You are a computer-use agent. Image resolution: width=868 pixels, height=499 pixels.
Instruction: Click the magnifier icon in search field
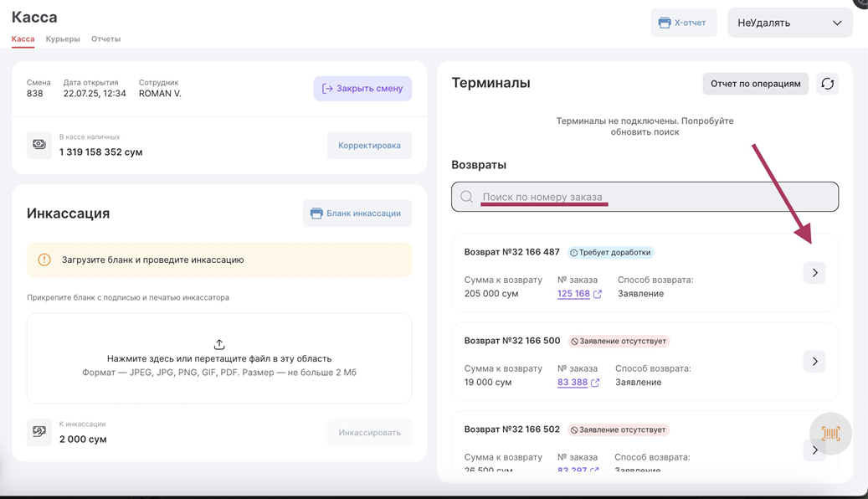pos(467,197)
